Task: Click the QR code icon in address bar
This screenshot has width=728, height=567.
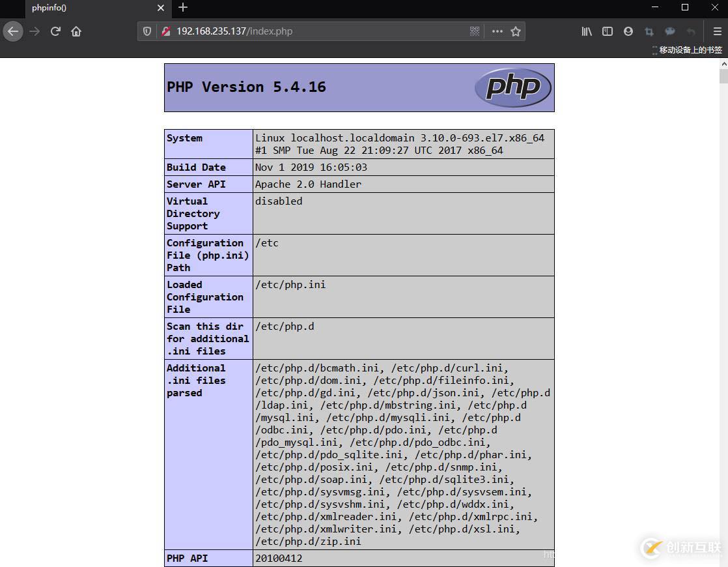Action: pos(475,31)
